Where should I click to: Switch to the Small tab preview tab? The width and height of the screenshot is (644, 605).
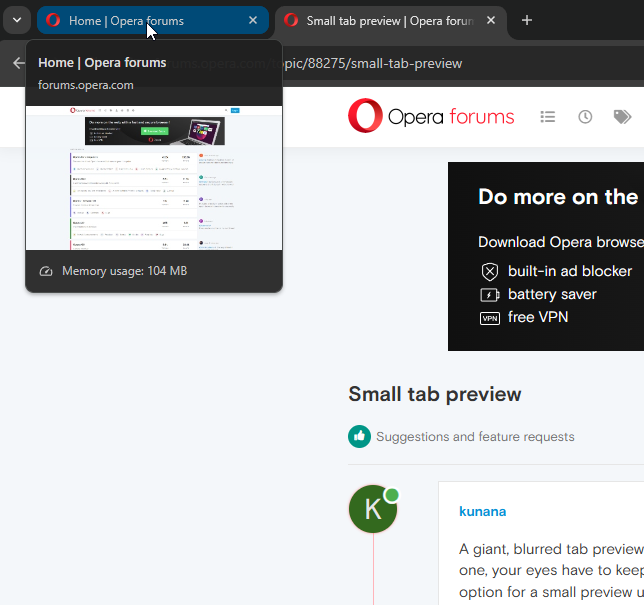click(390, 21)
